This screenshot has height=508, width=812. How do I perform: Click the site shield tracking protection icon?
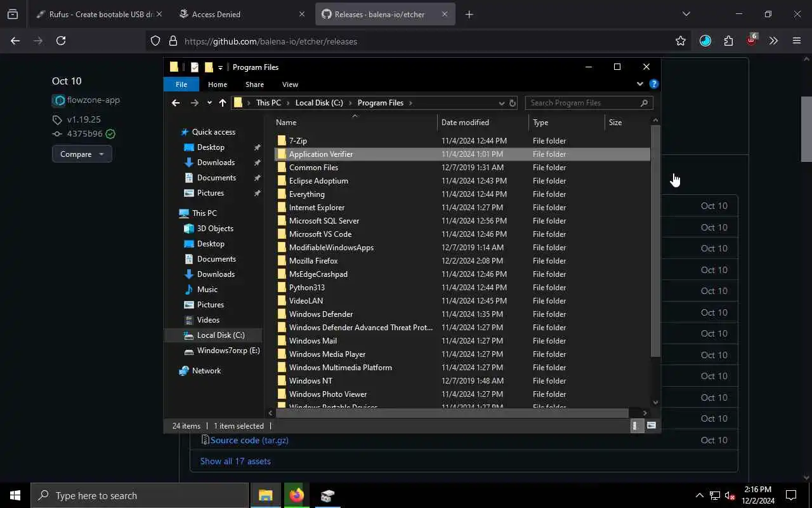click(155, 41)
